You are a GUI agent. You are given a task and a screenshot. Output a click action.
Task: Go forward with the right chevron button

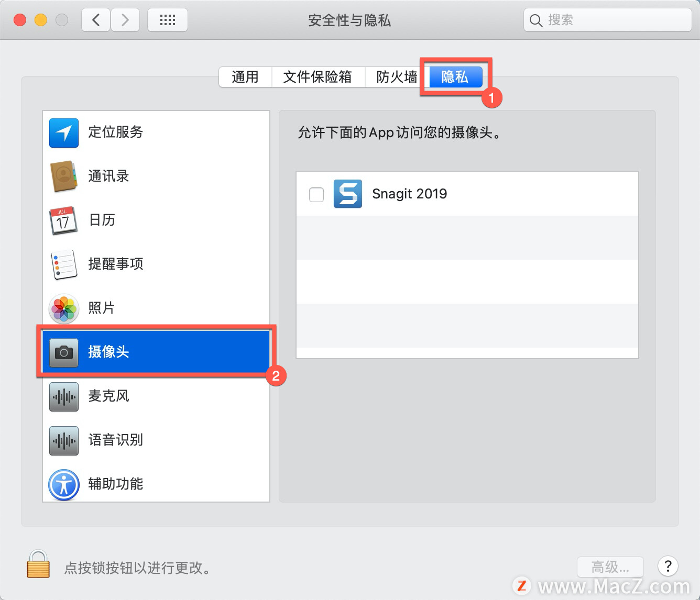pyautogui.click(x=125, y=20)
